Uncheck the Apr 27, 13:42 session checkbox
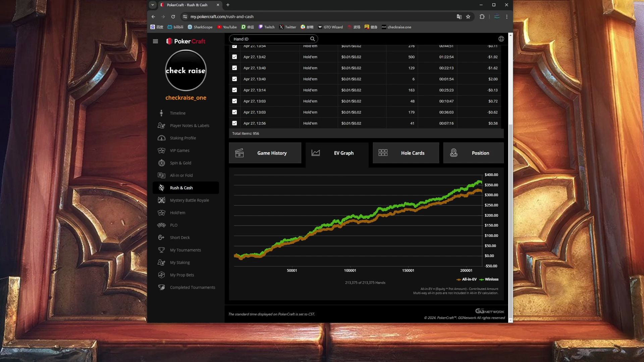Screen dimensions: 644x362 coord(234,57)
